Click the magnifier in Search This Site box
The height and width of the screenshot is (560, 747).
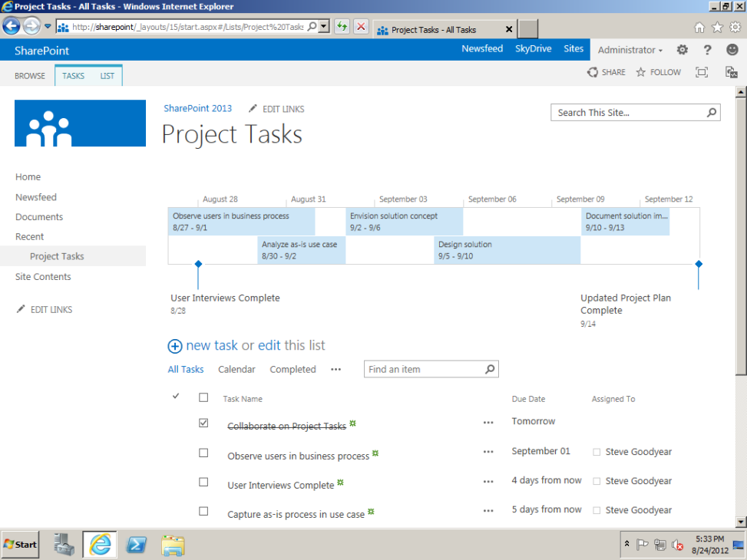(712, 112)
